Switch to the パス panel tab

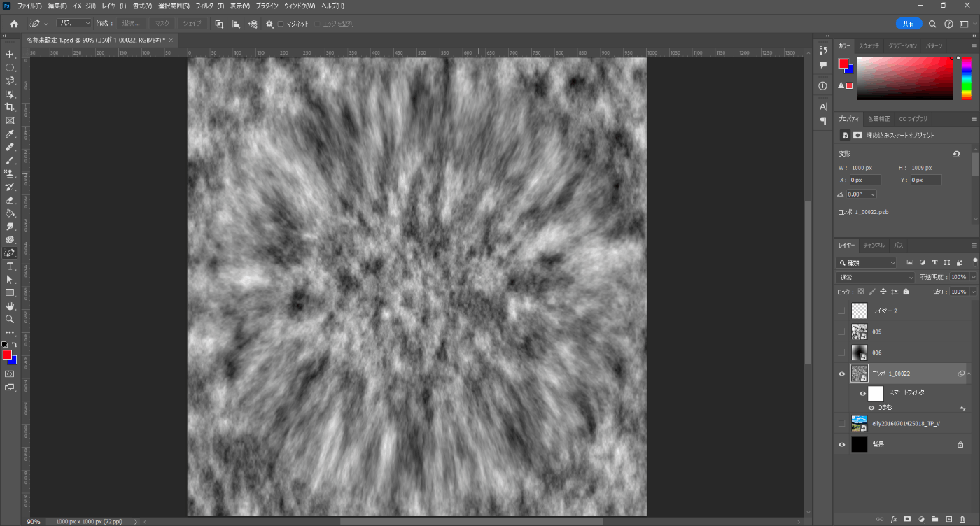pos(898,246)
